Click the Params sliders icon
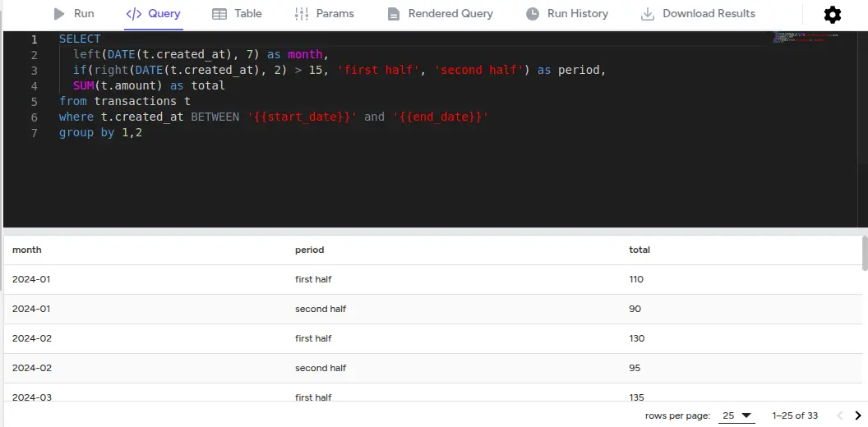 point(302,14)
